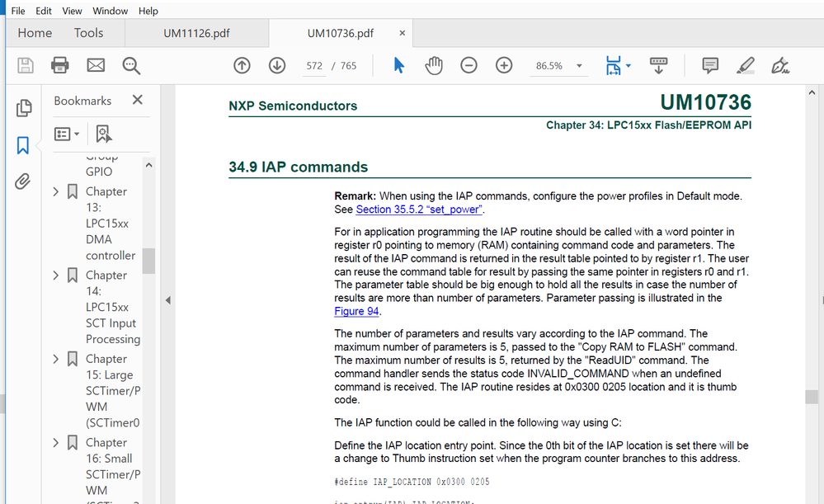Viewport: 824px width, 504px height.
Task: Select Chapter 14 SCT Input Processing bookmark
Action: coord(112,307)
